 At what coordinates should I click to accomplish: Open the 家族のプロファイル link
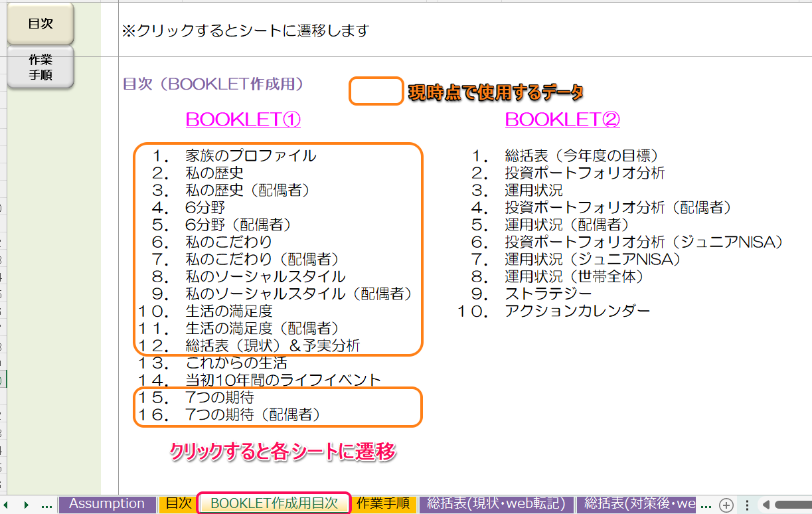(x=251, y=156)
